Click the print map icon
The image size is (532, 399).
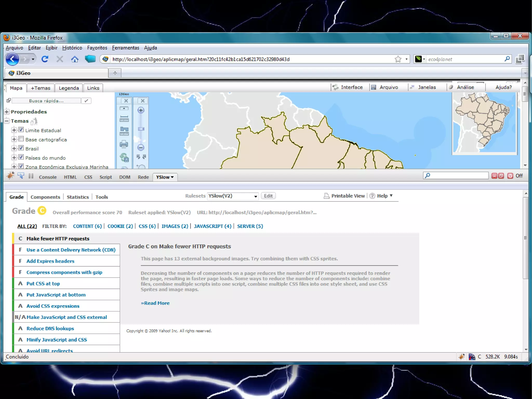tap(124, 144)
